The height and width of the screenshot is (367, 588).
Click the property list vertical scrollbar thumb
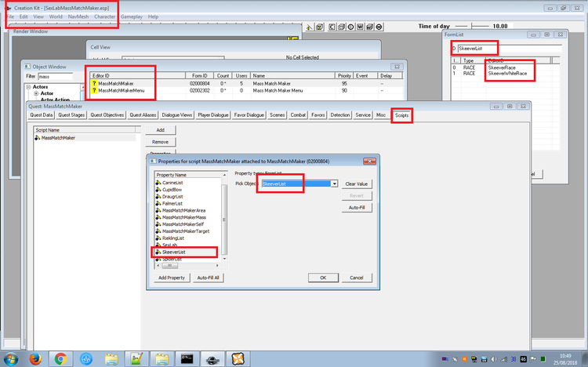point(224,220)
